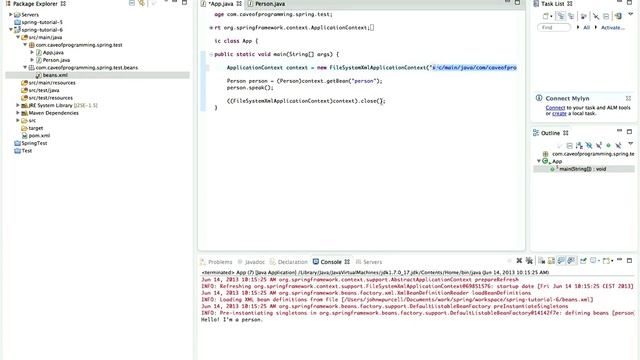
Task: Click Hide Local Types icon in Outline
Action: (618, 146)
